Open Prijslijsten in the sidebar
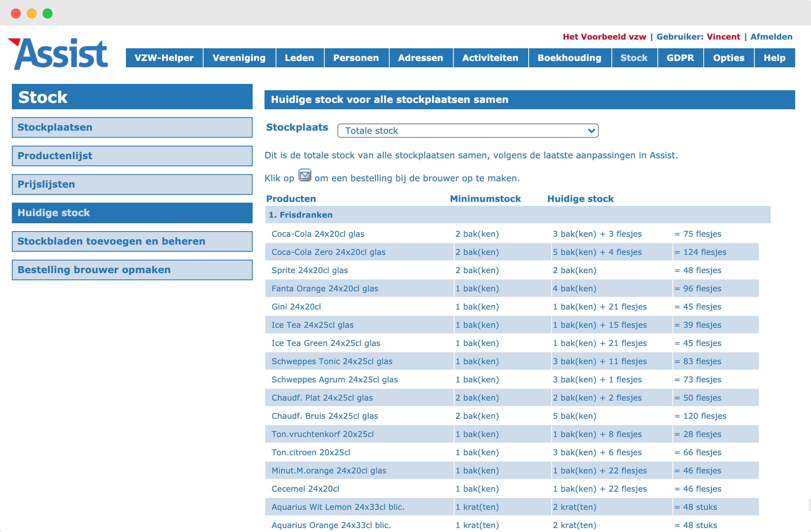 pyautogui.click(x=132, y=184)
